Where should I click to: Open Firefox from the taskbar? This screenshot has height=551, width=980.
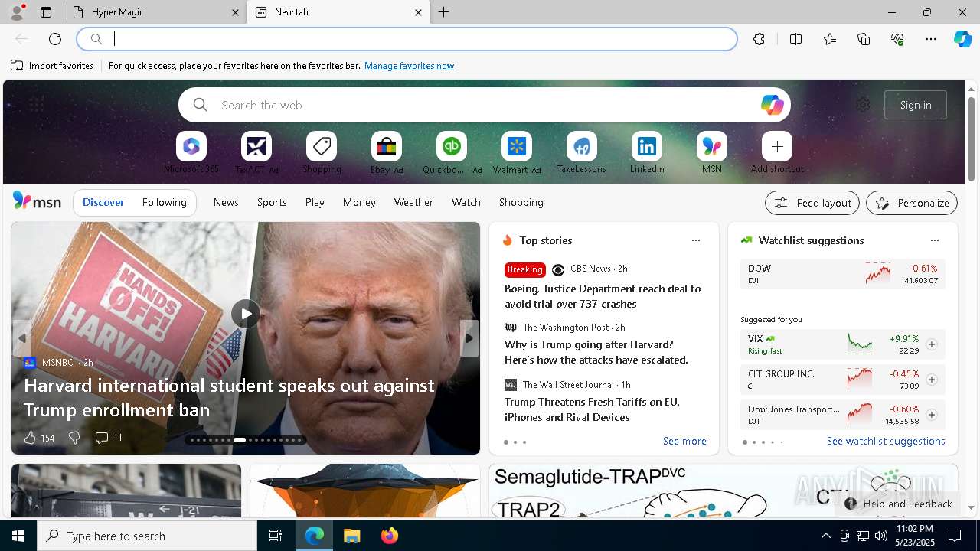coord(390,536)
